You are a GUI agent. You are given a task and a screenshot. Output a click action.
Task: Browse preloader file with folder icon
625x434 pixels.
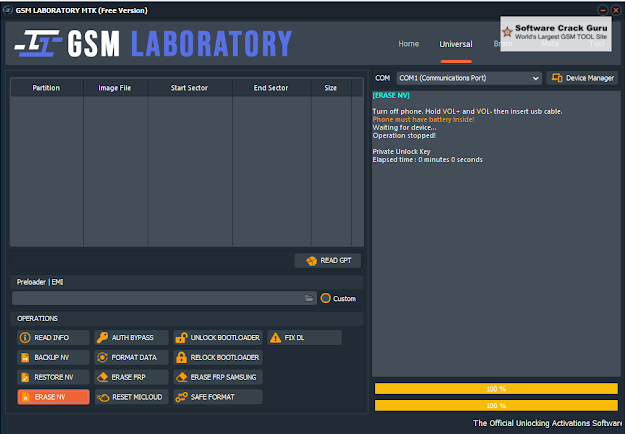click(309, 298)
